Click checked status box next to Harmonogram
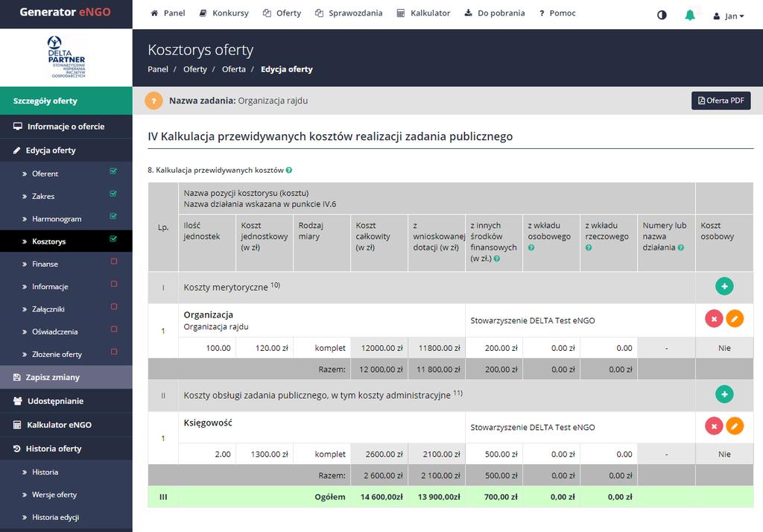The height and width of the screenshot is (532, 763). [x=113, y=216]
